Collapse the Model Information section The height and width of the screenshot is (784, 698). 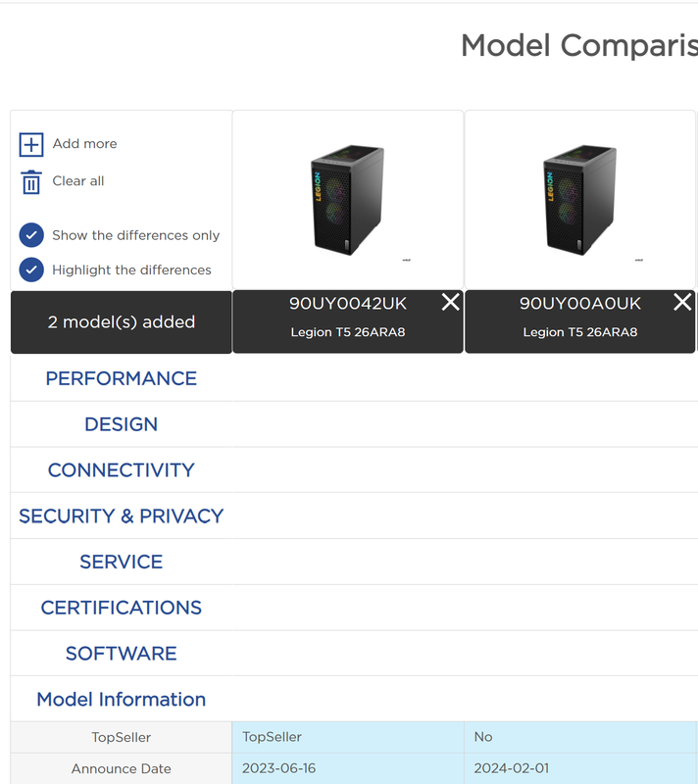121,699
